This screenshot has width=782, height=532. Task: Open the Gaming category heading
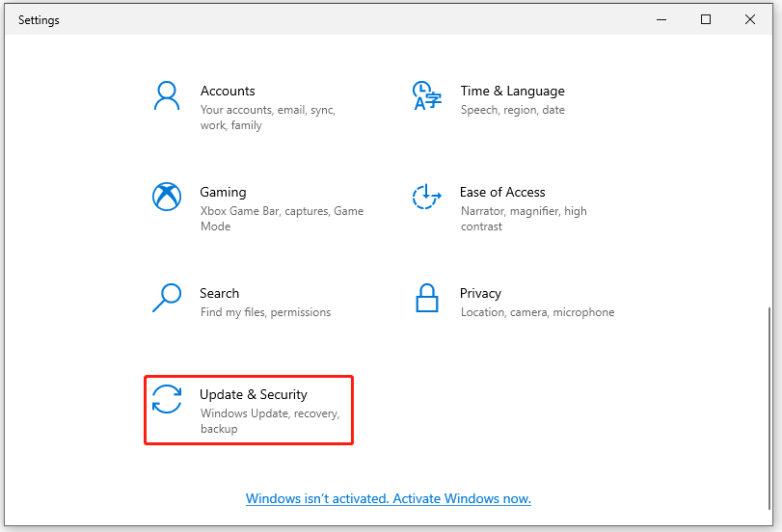pos(223,193)
